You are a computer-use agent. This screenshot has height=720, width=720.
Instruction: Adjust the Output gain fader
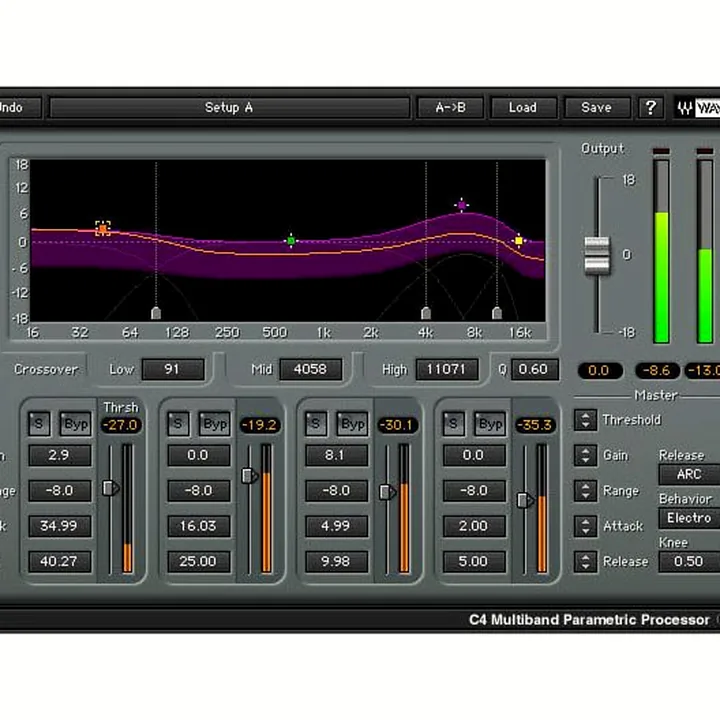(x=597, y=255)
